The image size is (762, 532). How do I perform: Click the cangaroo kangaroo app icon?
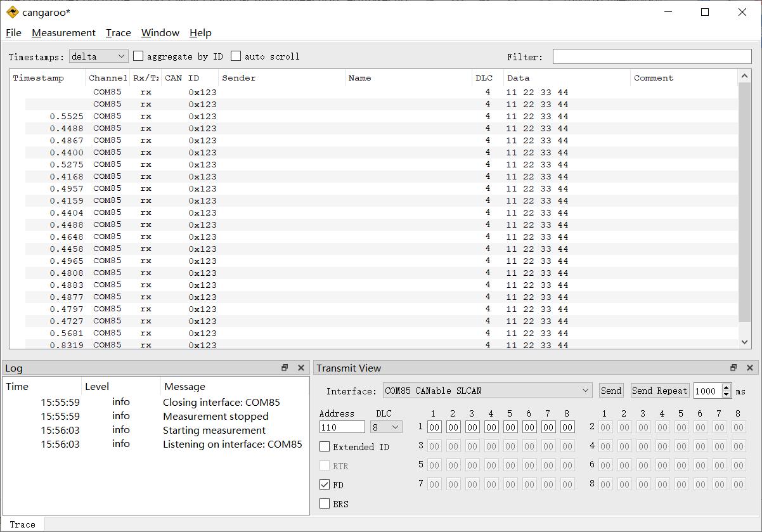point(13,12)
